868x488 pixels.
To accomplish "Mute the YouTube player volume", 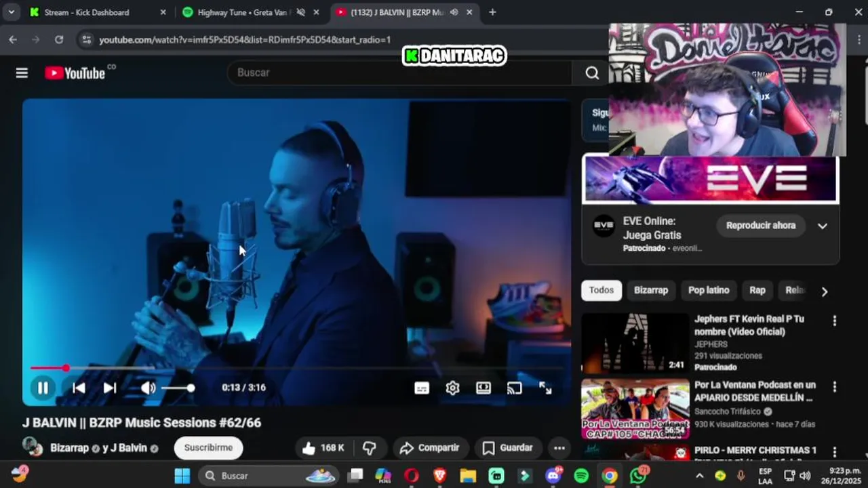I will pos(148,388).
